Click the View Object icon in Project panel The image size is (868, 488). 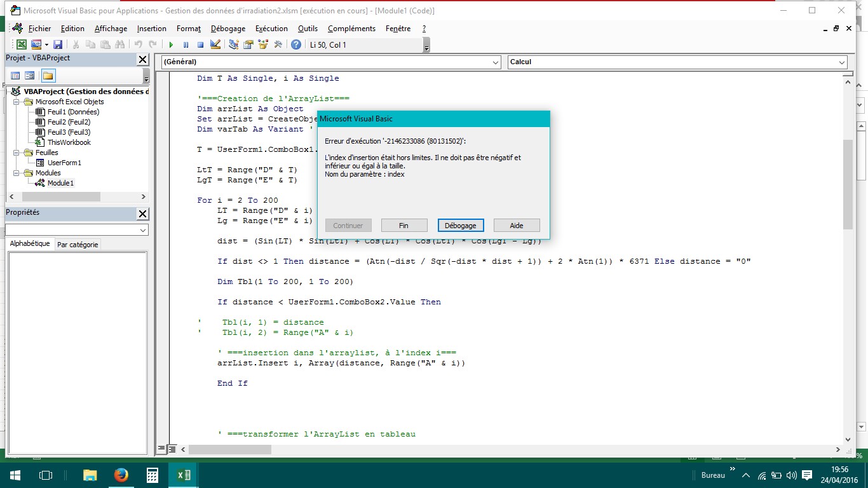pos(30,76)
